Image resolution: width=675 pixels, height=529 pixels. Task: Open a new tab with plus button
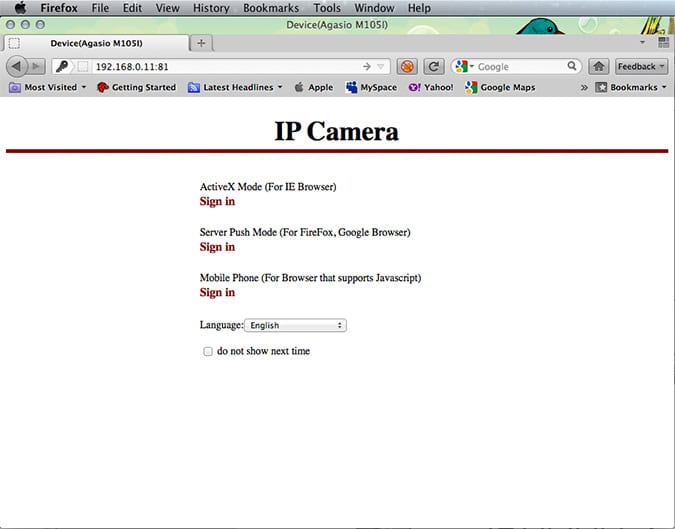[x=201, y=43]
